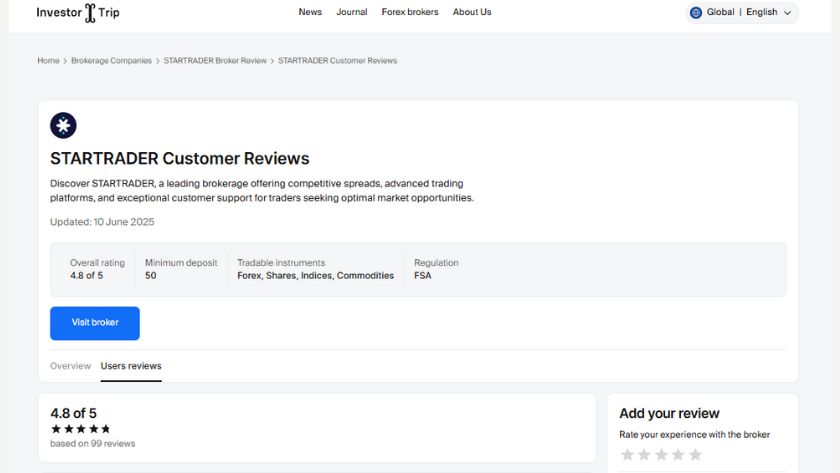Click the black star rating row under 4.8 of 5

click(x=80, y=429)
